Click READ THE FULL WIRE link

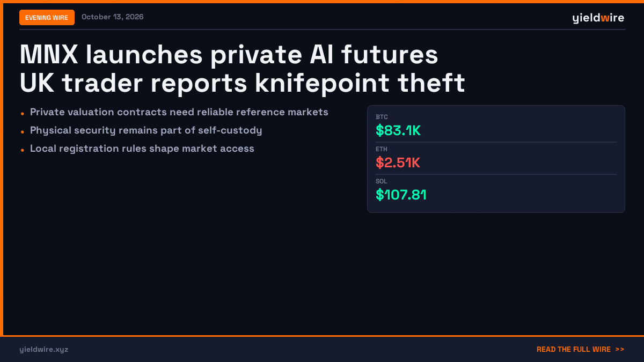(574, 349)
